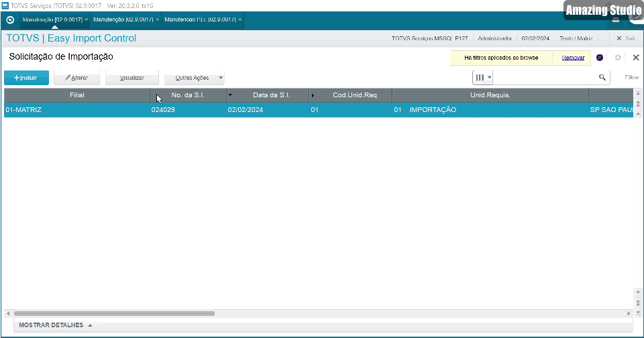Switch to the inactive Manutenção [02.9.0017] tab

[123, 19]
